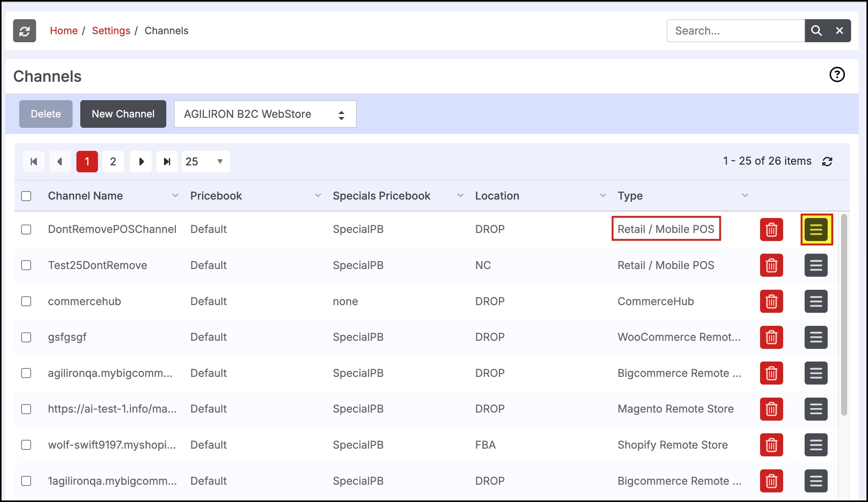Open the row menu for Shopify Remote Store
The width and height of the screenshot is (868, 502).
click(x=816, y=445)
